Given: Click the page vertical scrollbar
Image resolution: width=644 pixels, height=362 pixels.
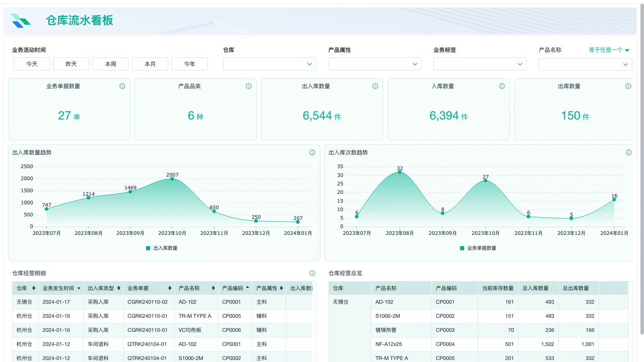Looking at the screenshot, I should pos(642,169).
